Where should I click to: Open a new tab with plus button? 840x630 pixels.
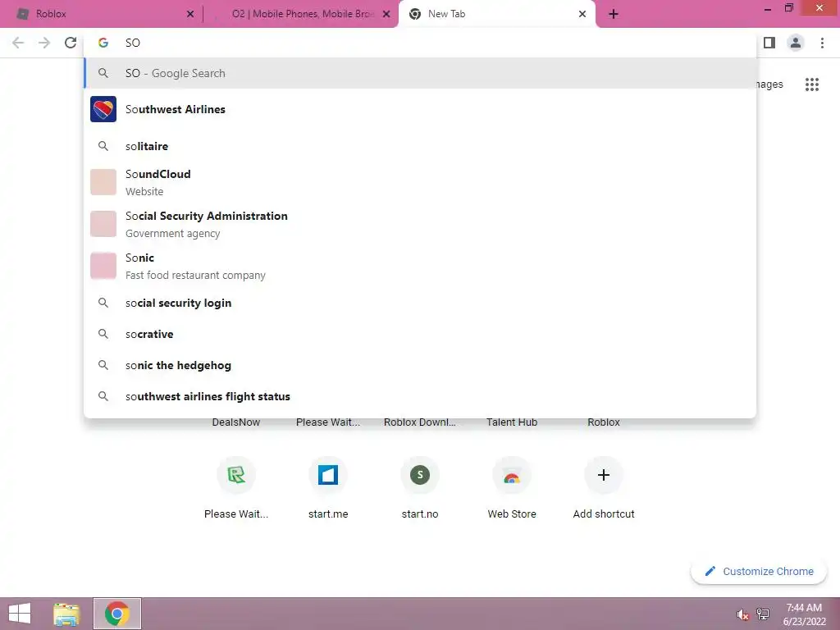[x=614, y=14]
